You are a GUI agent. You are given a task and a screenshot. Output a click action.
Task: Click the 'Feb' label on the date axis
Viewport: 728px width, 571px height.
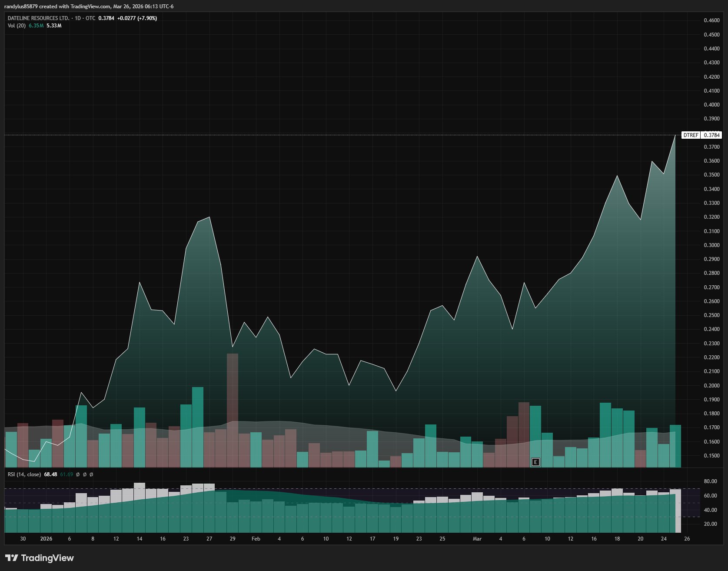(x=256, y=539)
